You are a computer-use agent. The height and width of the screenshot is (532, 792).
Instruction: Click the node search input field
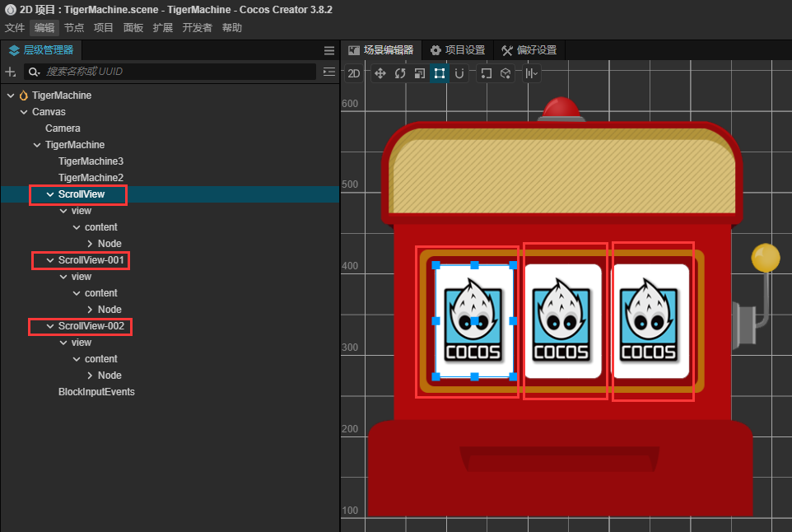(x=170, y=72)
